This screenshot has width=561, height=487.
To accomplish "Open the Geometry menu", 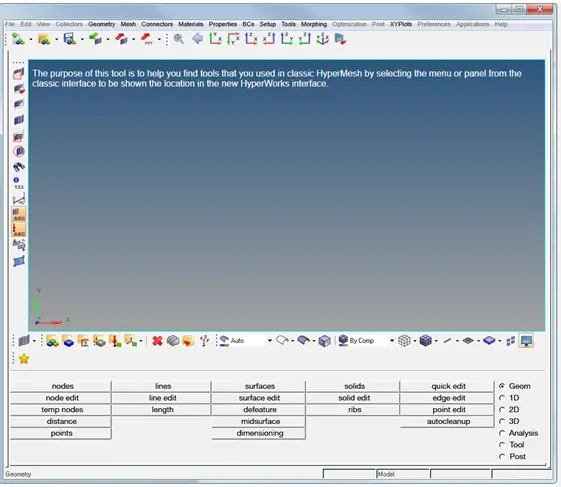I will click(102, 24).
